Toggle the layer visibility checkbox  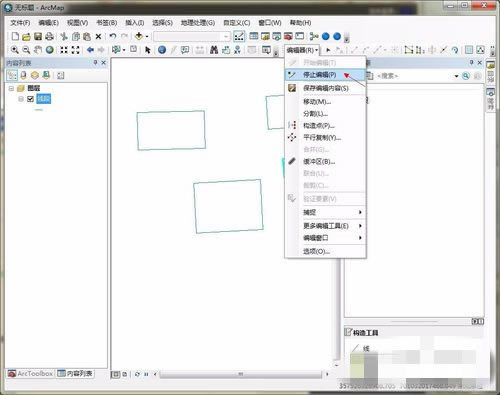click(30, 99)
